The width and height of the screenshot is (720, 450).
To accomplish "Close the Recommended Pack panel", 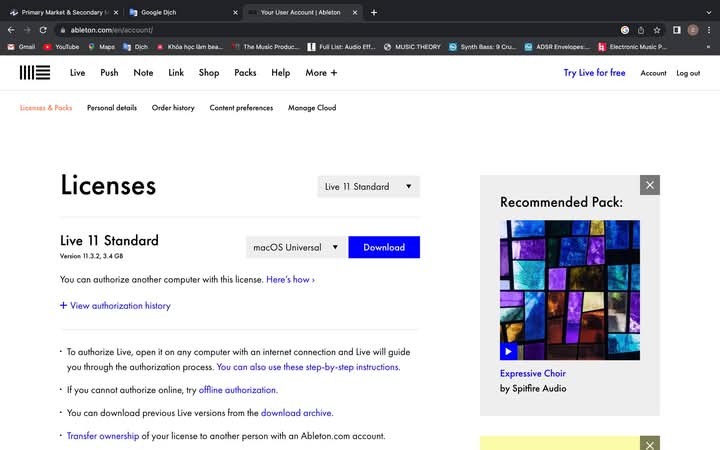I will [650, 185].
